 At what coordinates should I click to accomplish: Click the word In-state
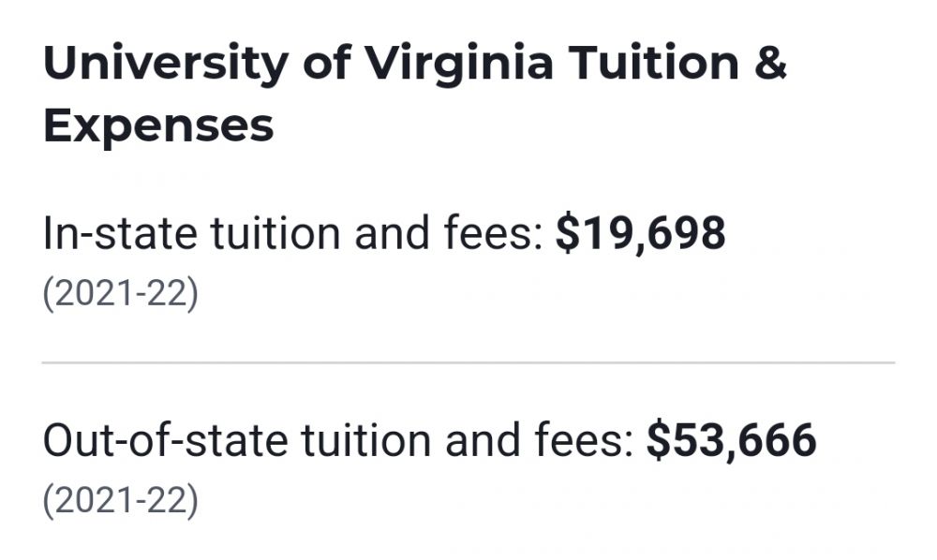(120, 233)
